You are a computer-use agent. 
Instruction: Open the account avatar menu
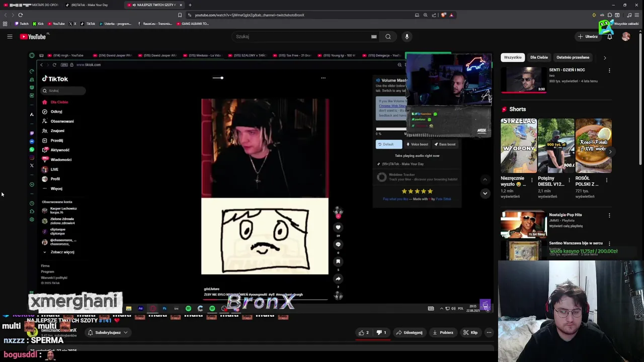tap(626, 36)
